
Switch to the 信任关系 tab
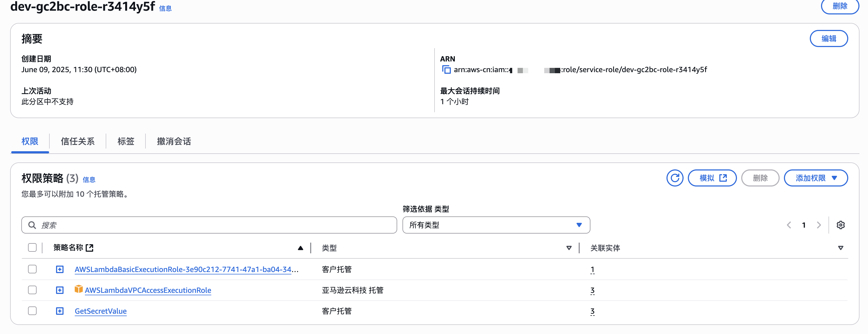tap(77, 141)
